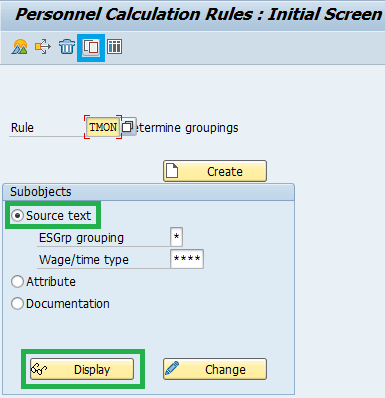Click the Subobjects group header

149,192
